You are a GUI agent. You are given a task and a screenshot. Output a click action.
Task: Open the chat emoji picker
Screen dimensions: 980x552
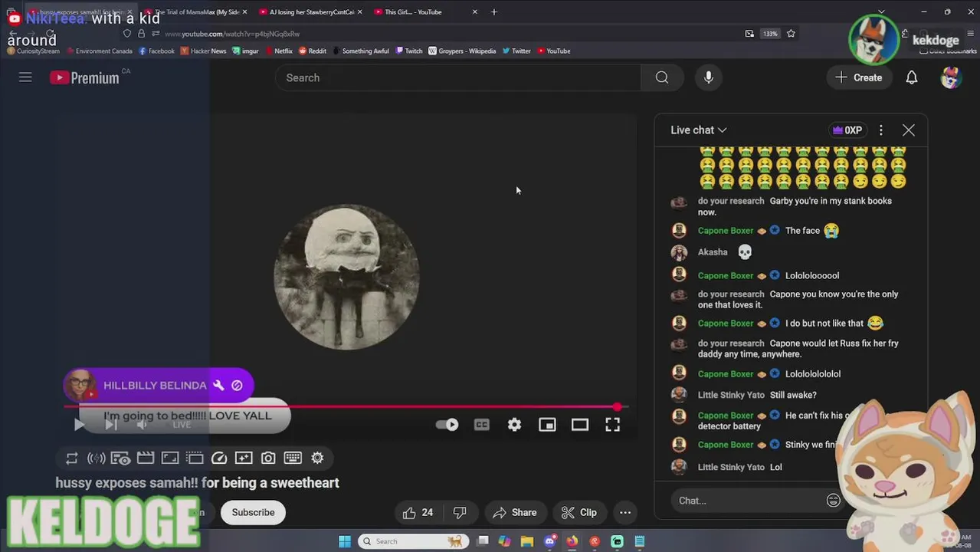click(x=834, y=501)
